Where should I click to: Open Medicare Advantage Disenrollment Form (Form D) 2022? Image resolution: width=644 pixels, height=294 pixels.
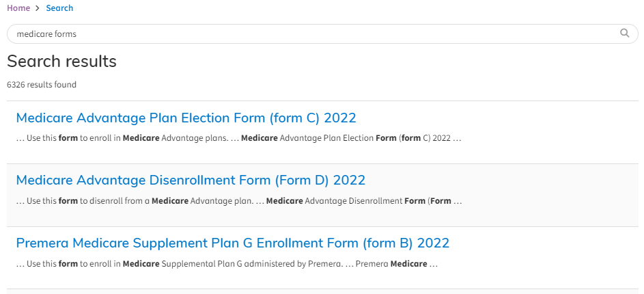(x=191, y=180)
